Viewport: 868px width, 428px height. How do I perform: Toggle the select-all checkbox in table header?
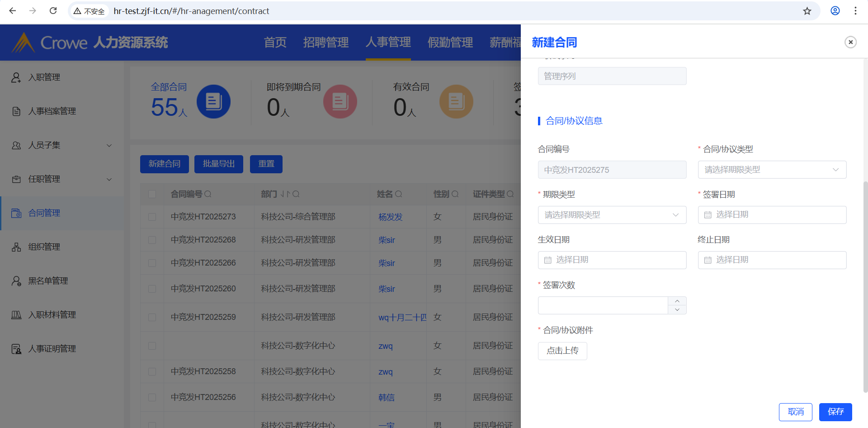pyautogui.click(x=152, y=194)
